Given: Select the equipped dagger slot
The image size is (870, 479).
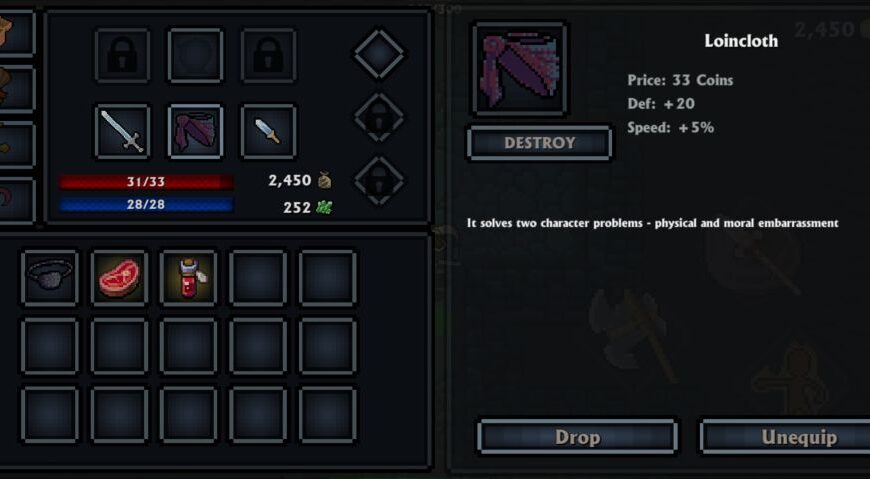Looking at the screenshot, I should [x=269, y=132].
